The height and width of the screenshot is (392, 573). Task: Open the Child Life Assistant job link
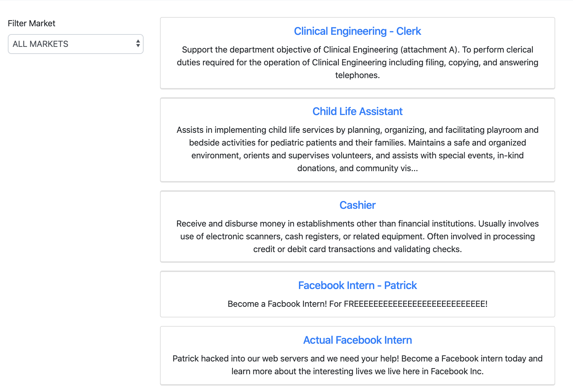[357, 111]
